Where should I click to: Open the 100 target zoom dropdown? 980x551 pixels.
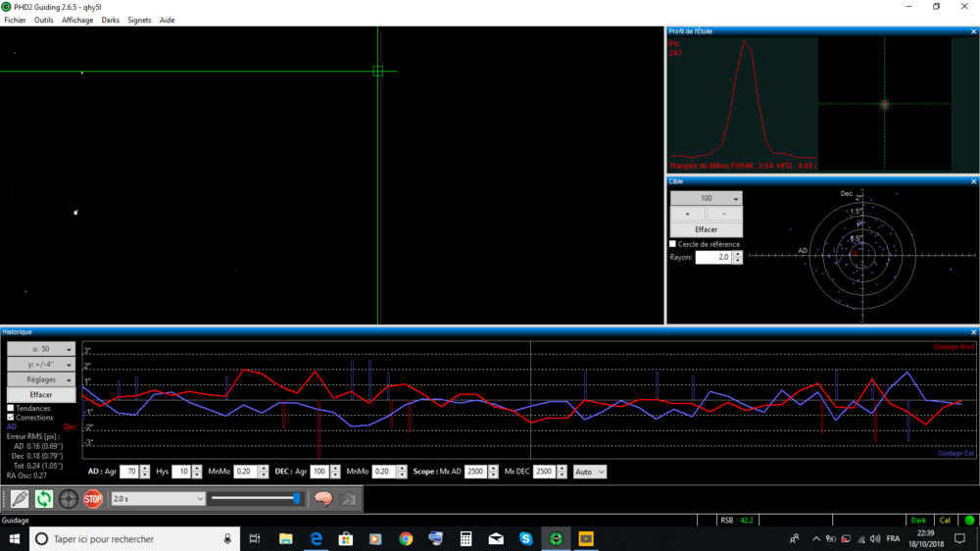tap(707, 198)
